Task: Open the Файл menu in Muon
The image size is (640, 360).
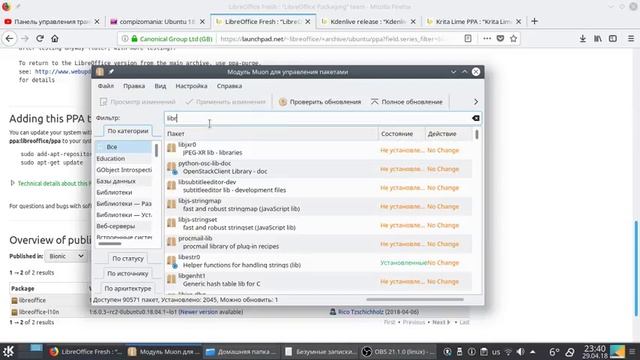Action: (106, 86)
